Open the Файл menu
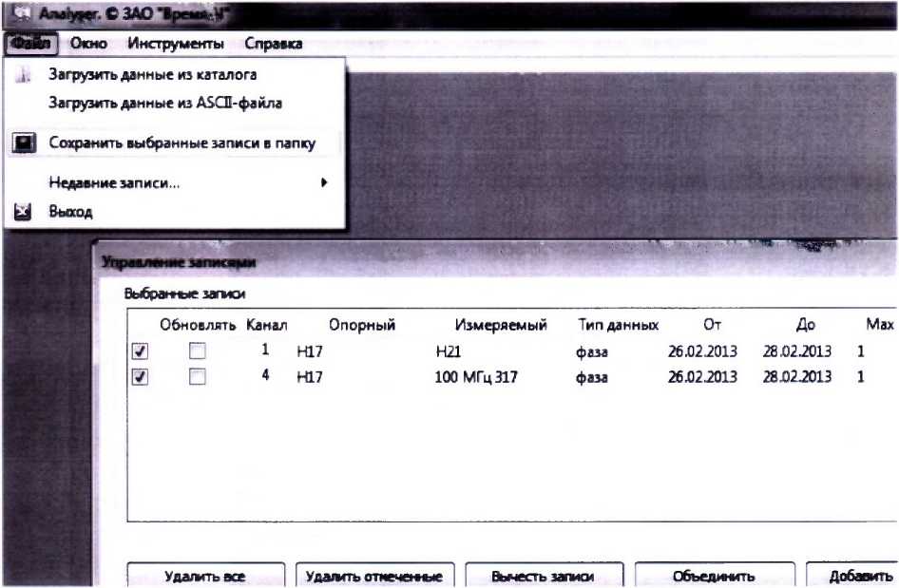 (30, 43)
